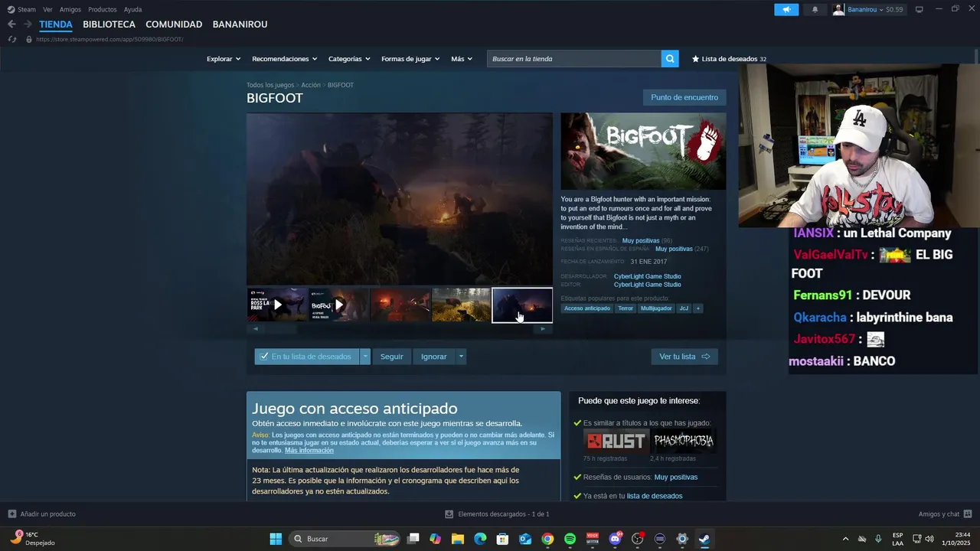Click the Bananirou profile avatar
This screenshot has width=980, height=551.
tap(839, 9)
